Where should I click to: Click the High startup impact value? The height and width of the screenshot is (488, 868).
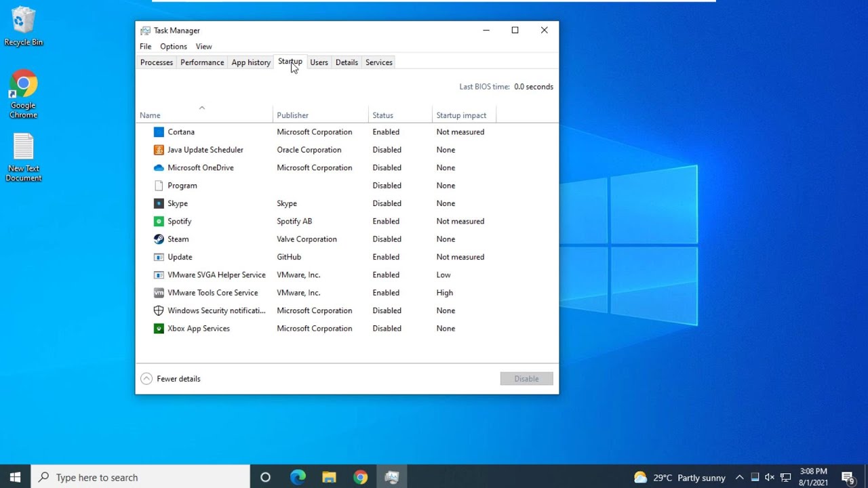tap(445, 293)
